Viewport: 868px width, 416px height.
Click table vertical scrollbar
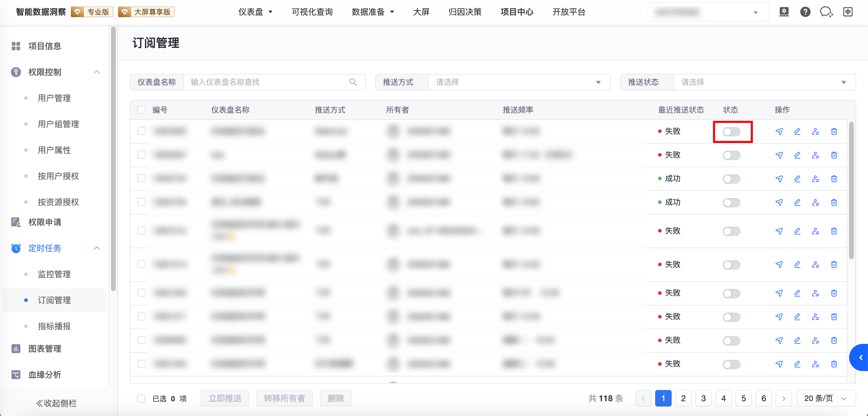[x=851, y=191]
